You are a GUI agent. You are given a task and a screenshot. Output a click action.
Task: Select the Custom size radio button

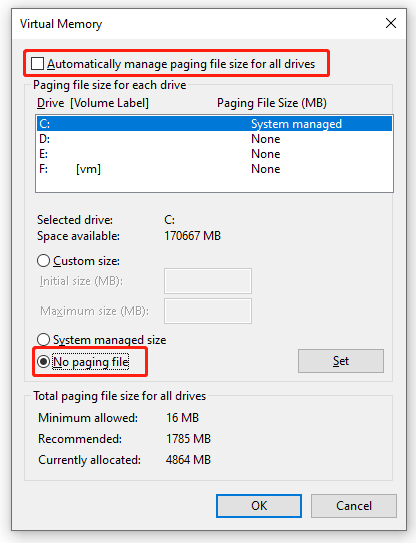click(x=44, y=261)
